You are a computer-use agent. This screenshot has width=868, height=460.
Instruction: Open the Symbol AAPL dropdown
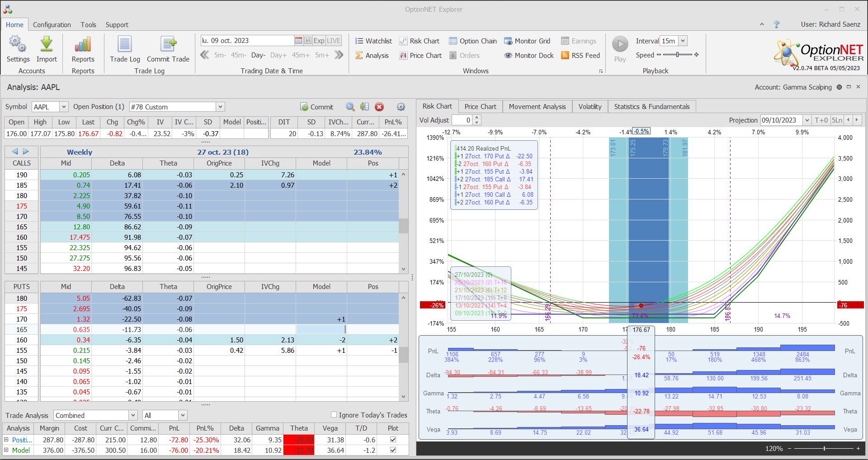coord(64,107)
